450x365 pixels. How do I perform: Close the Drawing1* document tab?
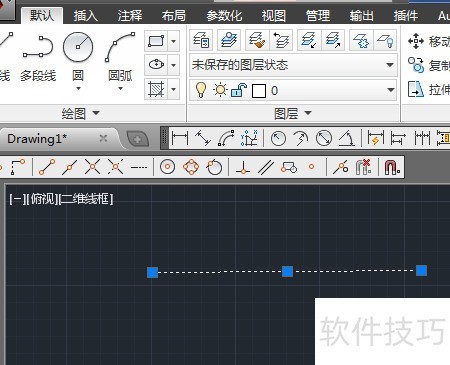(x=103, y=138)
